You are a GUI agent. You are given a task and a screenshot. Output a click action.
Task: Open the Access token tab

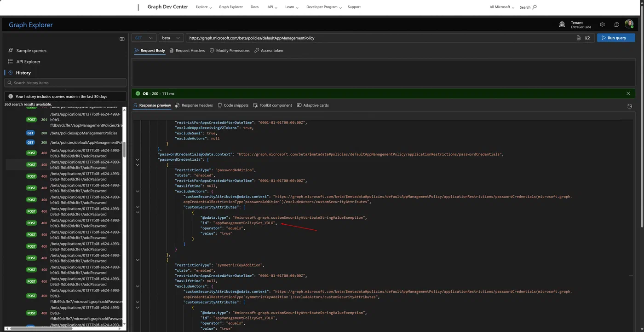click(x=269, y=51)
